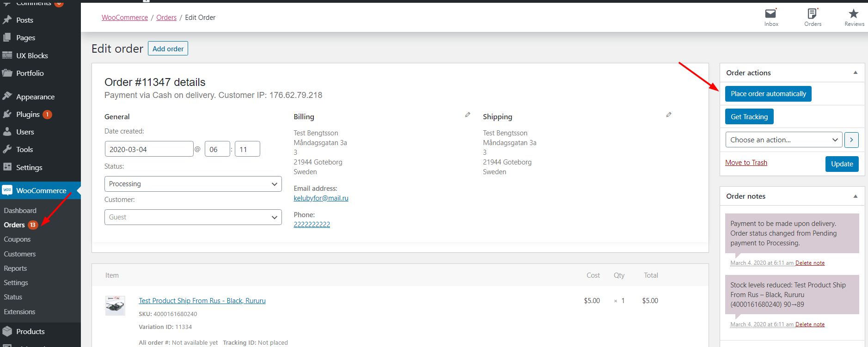Go to WooCommerce Status submenu

pos(13,297)
